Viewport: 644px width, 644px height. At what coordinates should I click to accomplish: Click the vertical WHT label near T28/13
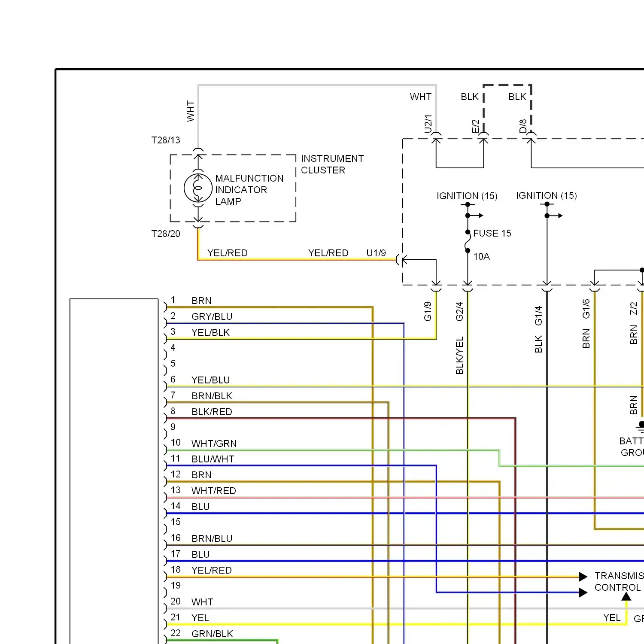[190, 111]
